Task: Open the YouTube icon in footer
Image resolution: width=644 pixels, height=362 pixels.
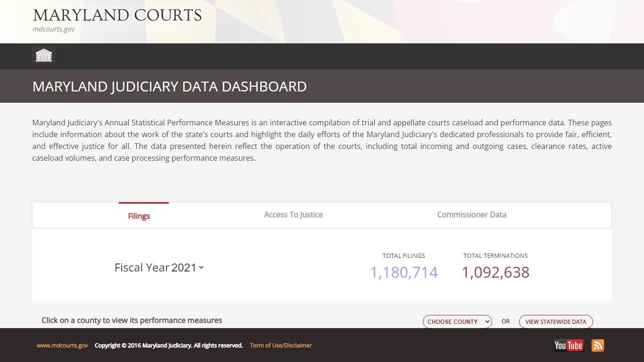Action: [569, 346]
